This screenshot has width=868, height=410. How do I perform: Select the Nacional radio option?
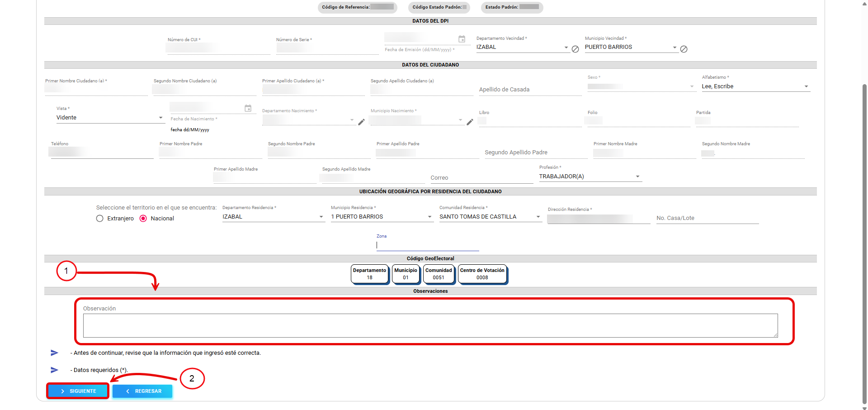pos(143,219)
